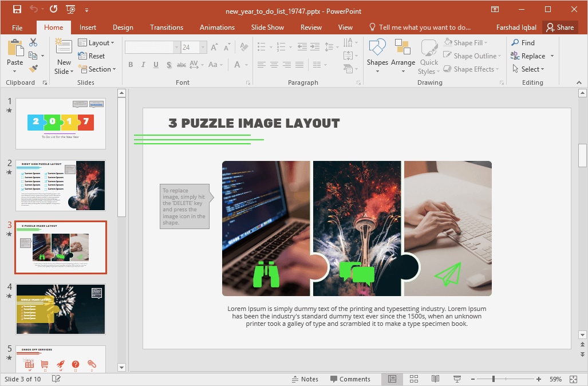Click the Ribbon Display Options icon
588x386 pixels.
coord(495,9)
